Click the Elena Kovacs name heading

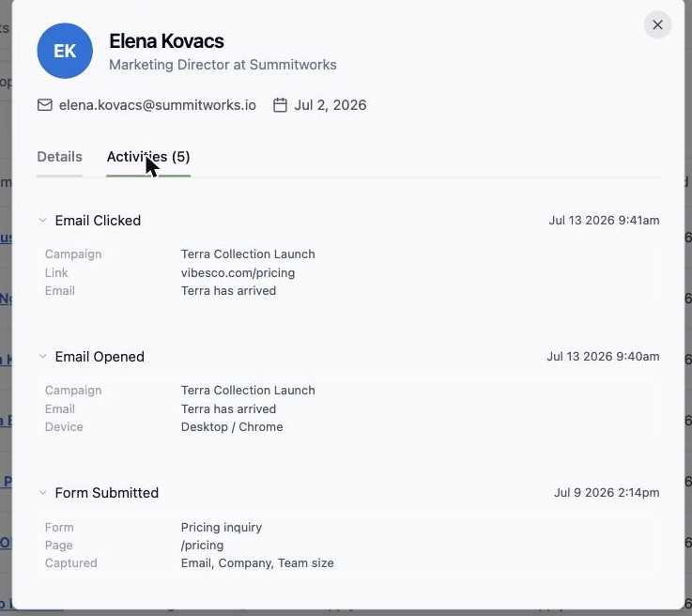point(166,41)
